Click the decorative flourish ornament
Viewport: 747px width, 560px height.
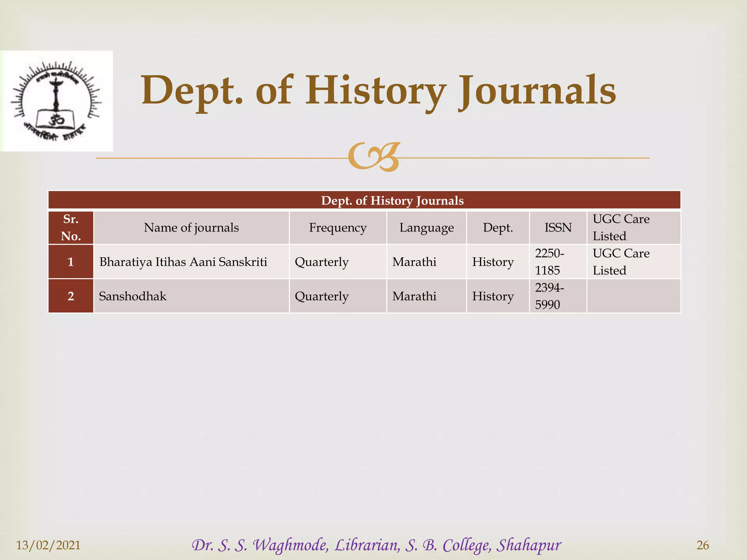pyautogui.click(x=374, y=157)
